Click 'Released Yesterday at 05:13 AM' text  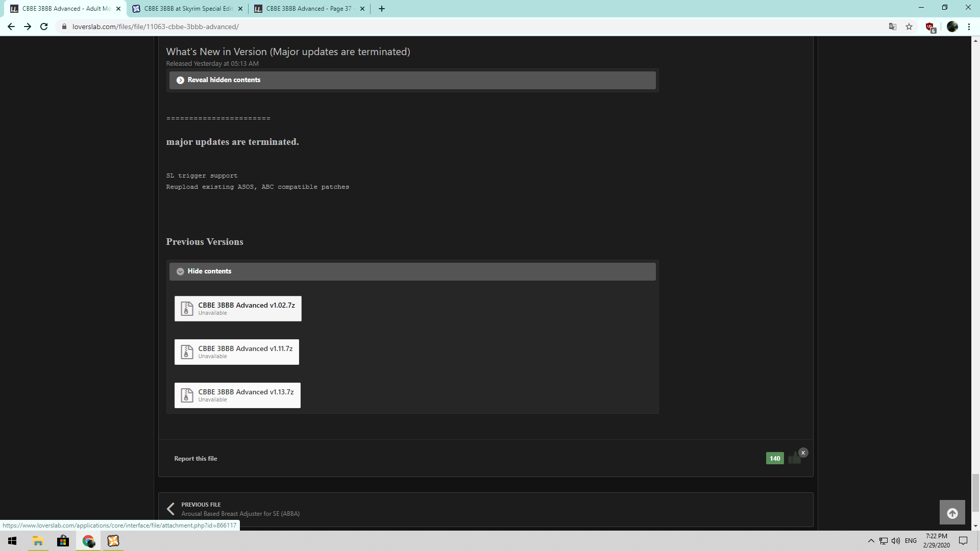coord(212,64)
